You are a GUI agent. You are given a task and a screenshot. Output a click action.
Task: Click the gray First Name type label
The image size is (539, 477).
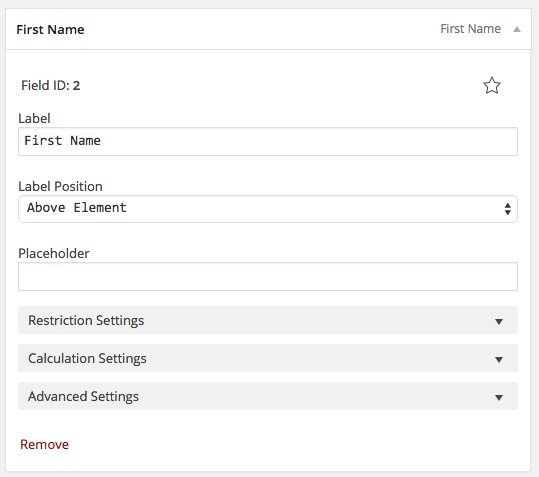click(470, 29)
